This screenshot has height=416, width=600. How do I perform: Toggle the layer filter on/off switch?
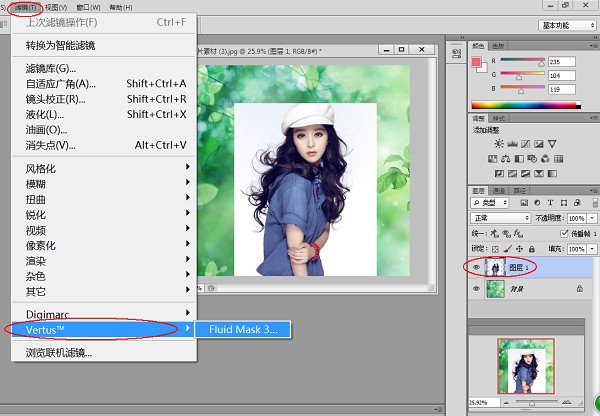tap(595, 203)
